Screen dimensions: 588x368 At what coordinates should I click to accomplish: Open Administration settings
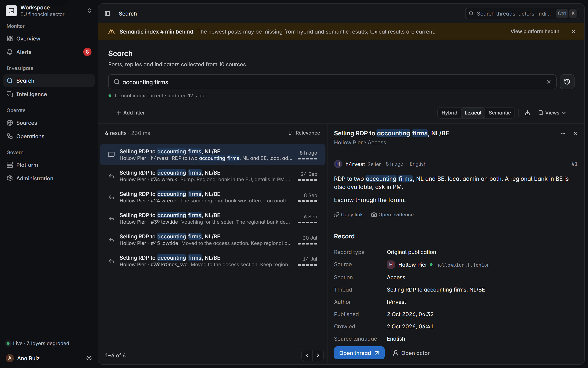coord(49,178)
